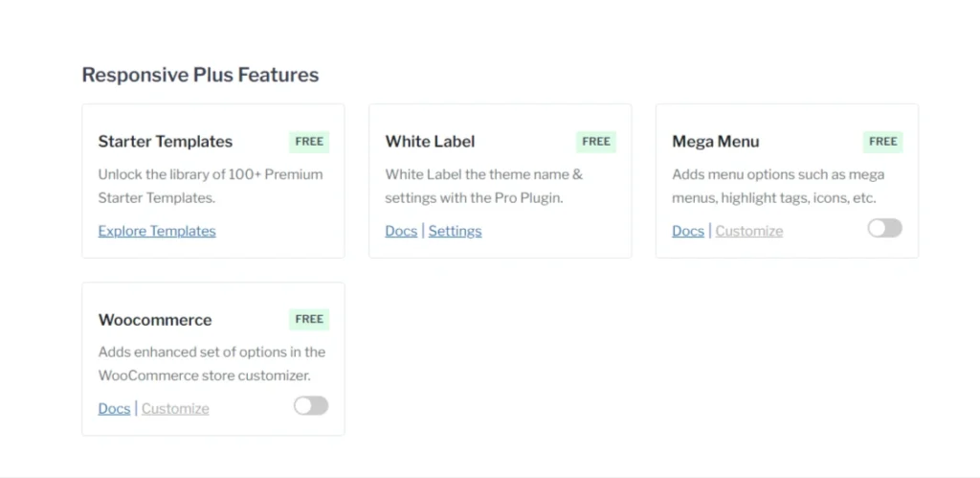Click Customize link in Woocommerce card
980x478 pixels.
coord(175,408)
